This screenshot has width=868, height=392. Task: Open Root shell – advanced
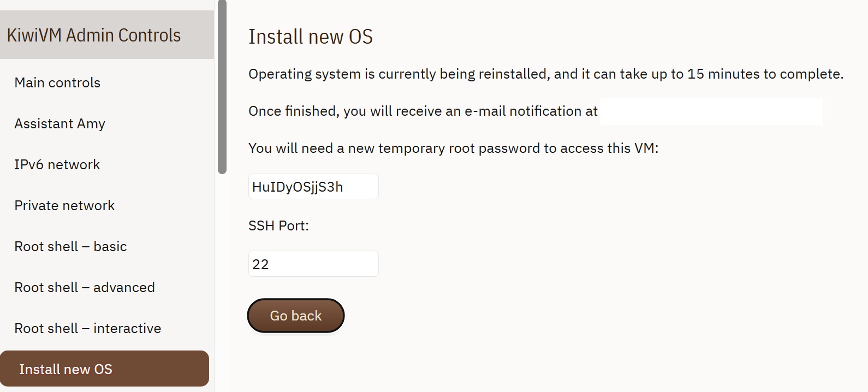click(x=85, y=288)
